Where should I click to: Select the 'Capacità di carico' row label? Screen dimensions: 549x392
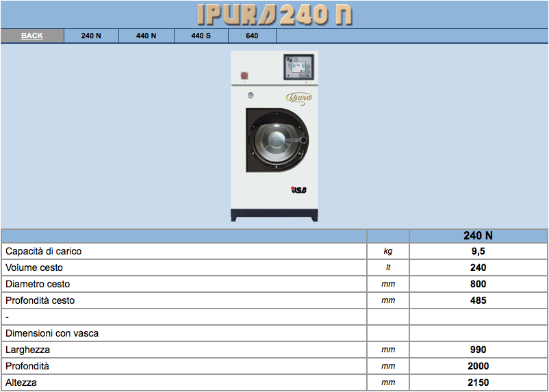tap(43, 251)
